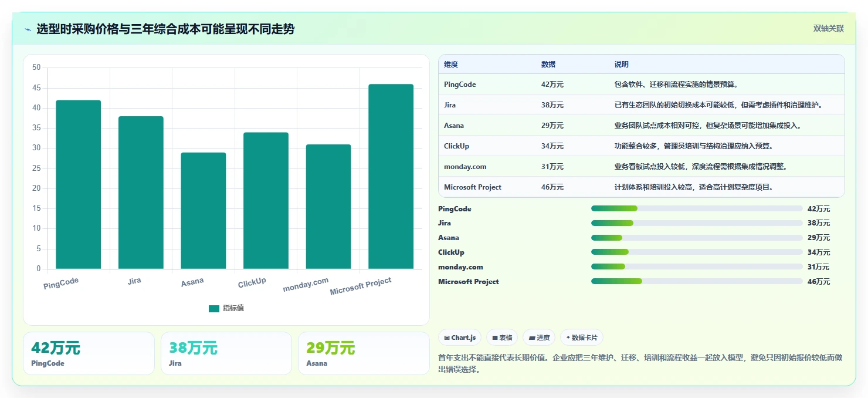Image resolution: width=868 pixels, height=398 pixels.
Task: Open the 38万元 Jira data card
Action: coord(226,353)
